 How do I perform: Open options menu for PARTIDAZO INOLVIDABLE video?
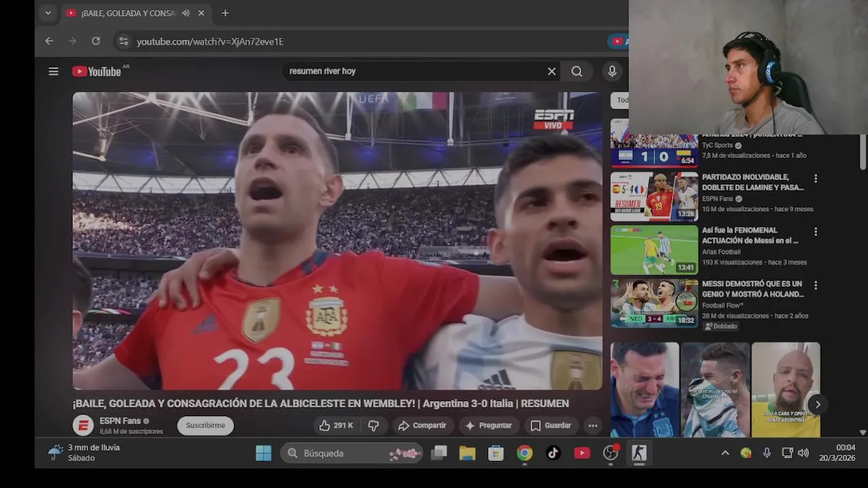pos(816,178)
